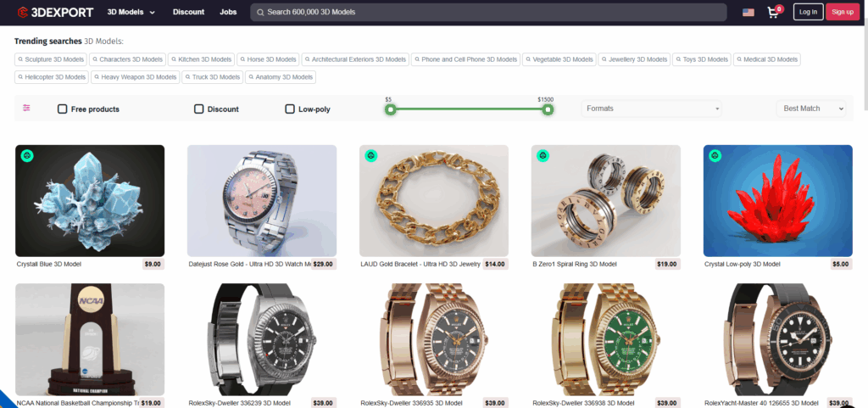Click green badge on Crystal Low-poly thumbnail

(x=715, y=156)
